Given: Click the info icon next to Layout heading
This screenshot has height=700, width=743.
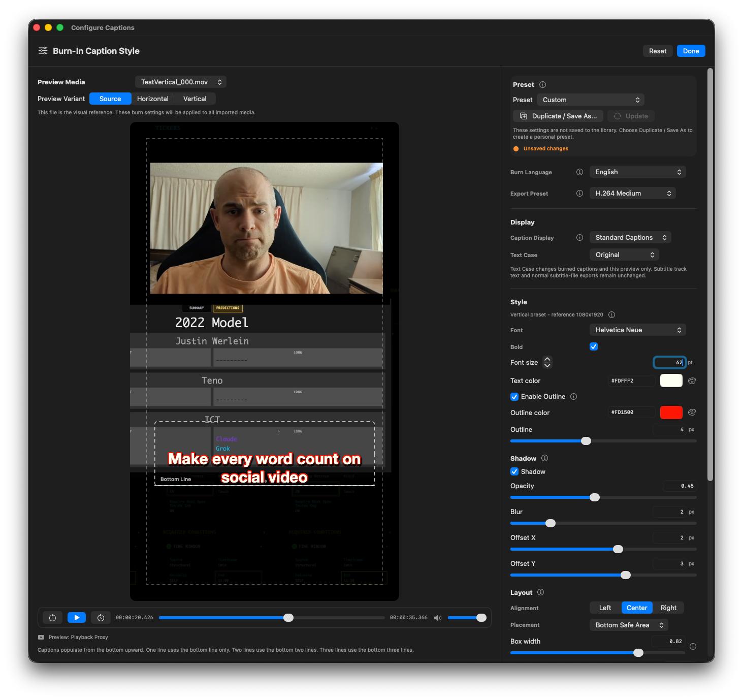Looking at the screenshot, I should click(x=540, y=592).
